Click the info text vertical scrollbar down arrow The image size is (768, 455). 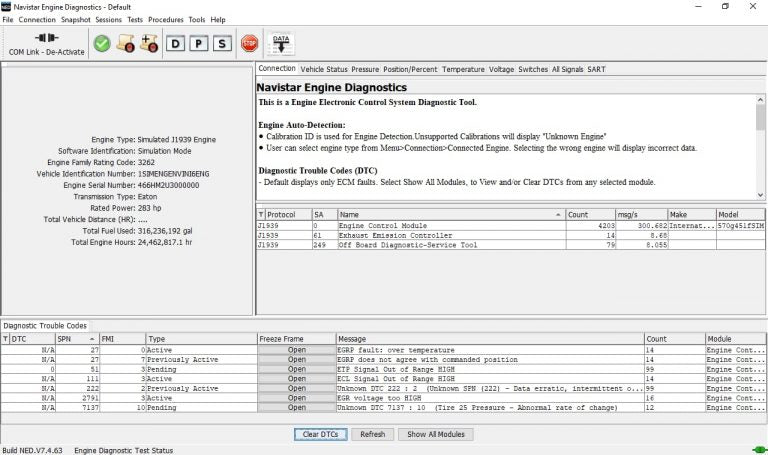click(x=761, y=193)
